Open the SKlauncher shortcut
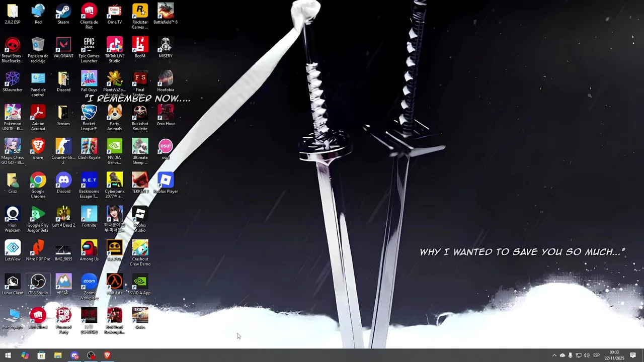 click(x=13, y=82)
